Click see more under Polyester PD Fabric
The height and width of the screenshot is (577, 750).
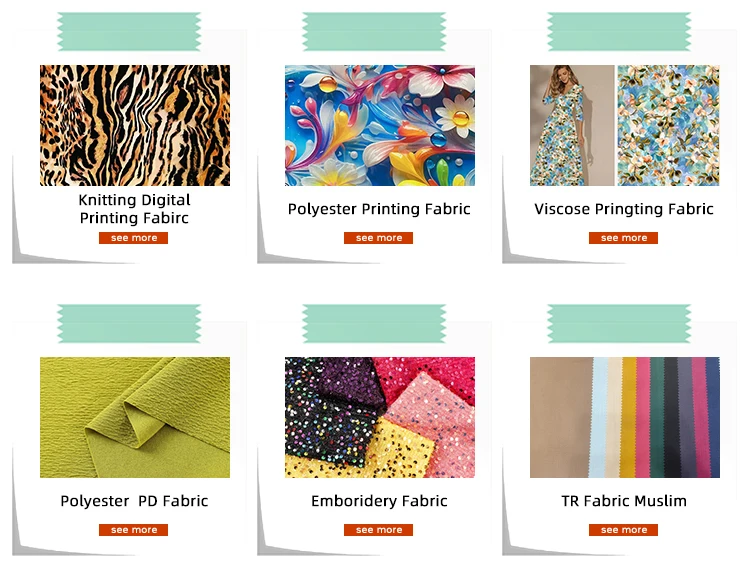pos(133,530)
